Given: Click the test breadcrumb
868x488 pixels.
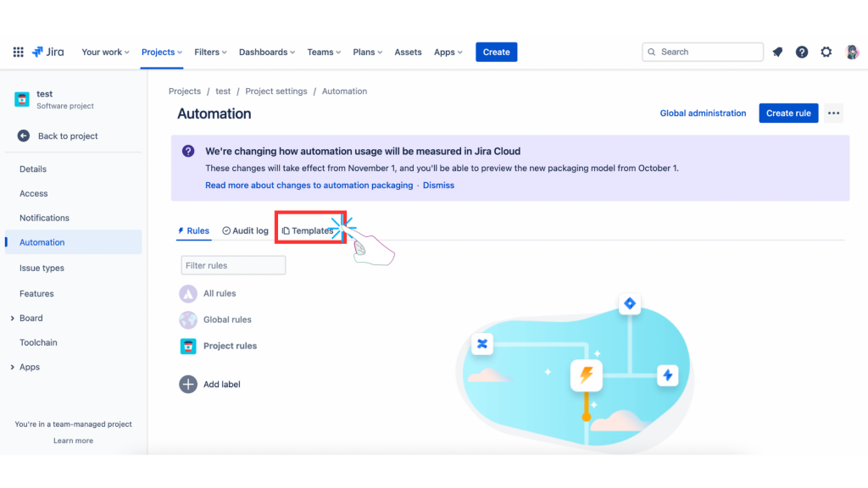Looking at the screenshot, I should (223, 91).
